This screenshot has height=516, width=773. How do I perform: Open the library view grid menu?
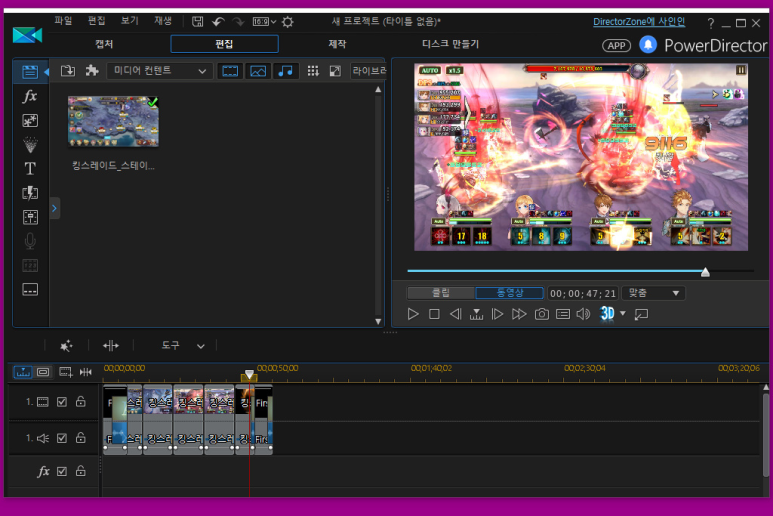click(x=313, y=71)
